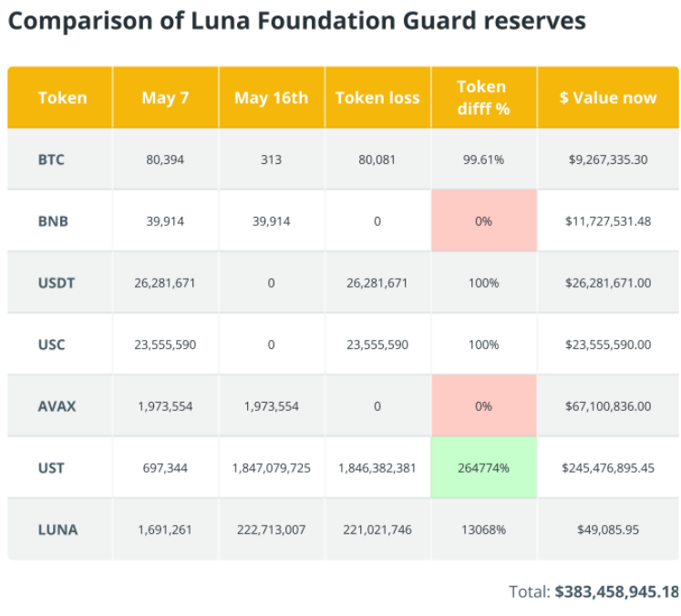Click UST May 7 value 697,344

[165, 468]
